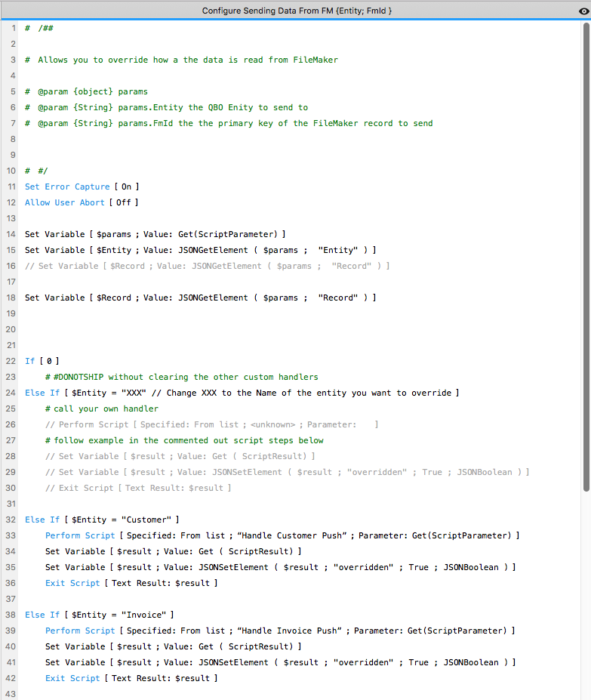Viewport: 591px width, 700px height.
Task: Select the '#DONOTSHIP' comment line
Action: 182,377
